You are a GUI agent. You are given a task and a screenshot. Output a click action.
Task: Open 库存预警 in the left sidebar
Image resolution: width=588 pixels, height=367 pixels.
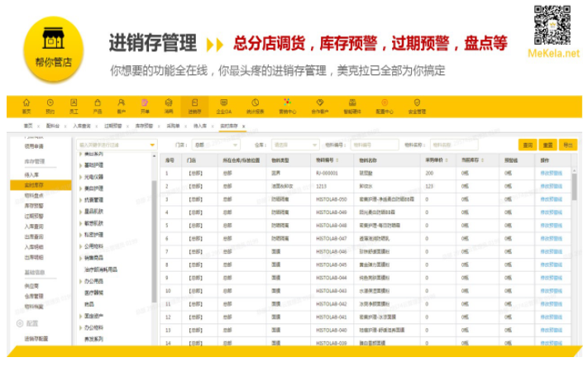tap(34, 206)
